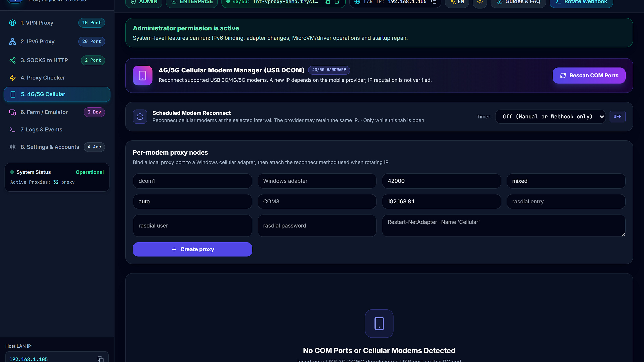Click the gateway field 192.168.8.1
The image size is (644, 362).
pyautogui.click(x=441, y=202)
